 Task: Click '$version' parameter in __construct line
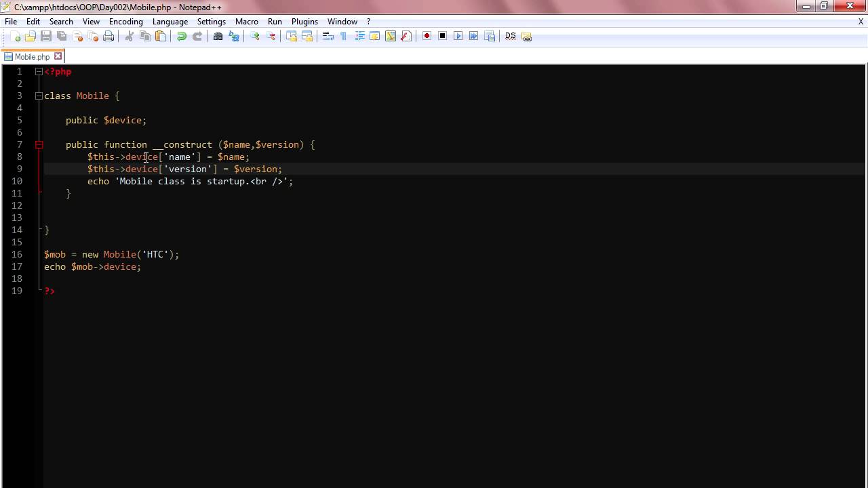pyautogui.click(x=277, y=145)
